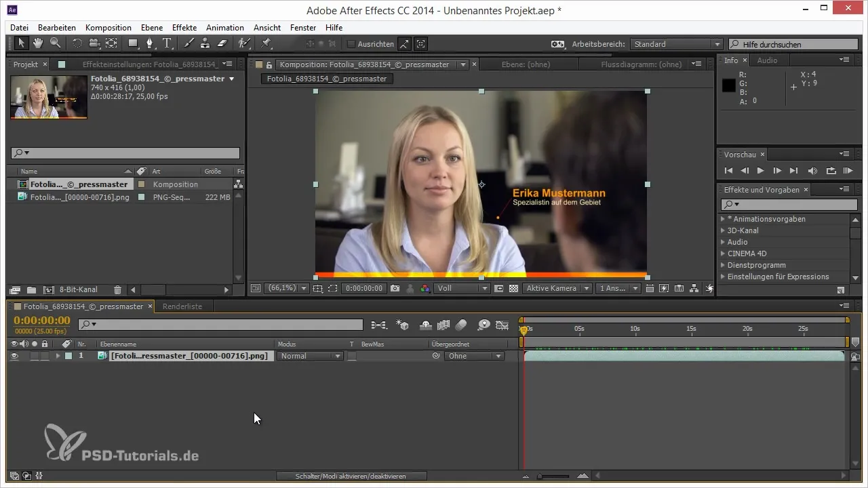Select the Hand tool

point(38,43)
